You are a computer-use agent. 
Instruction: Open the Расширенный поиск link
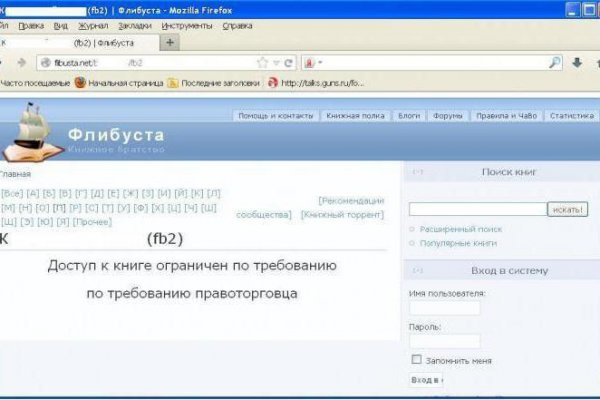point(461,229)
